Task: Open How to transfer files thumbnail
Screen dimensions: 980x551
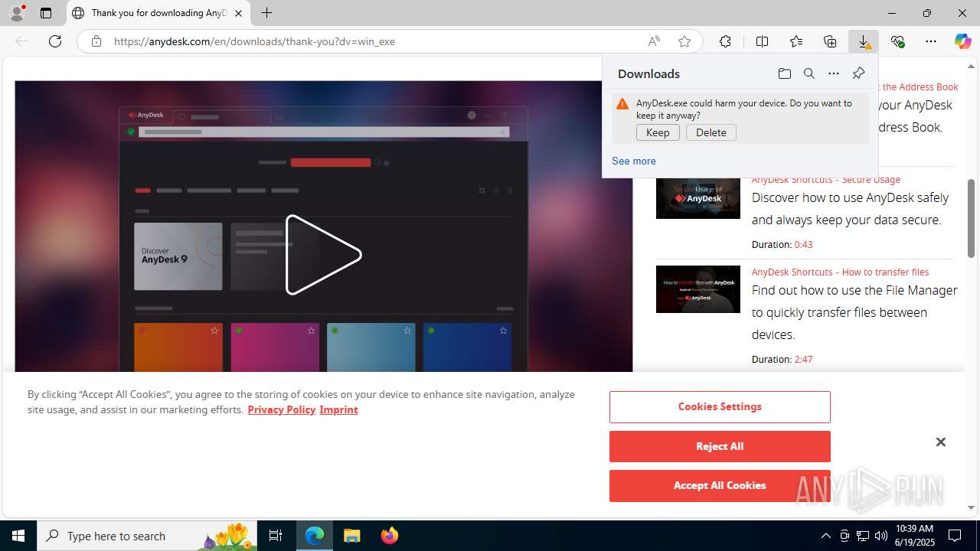Action: tap(698, 289)
